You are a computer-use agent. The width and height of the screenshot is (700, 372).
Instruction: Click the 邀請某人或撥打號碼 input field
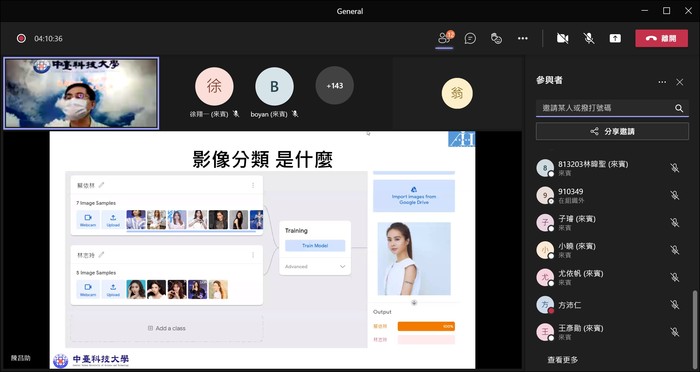[x=612, y=108]
